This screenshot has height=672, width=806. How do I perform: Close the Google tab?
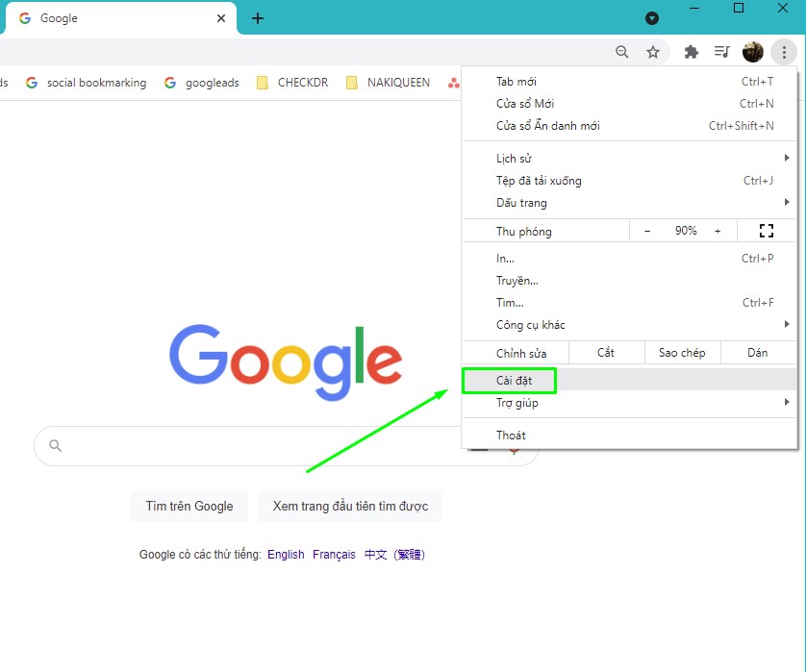click(x=221, y=18)
